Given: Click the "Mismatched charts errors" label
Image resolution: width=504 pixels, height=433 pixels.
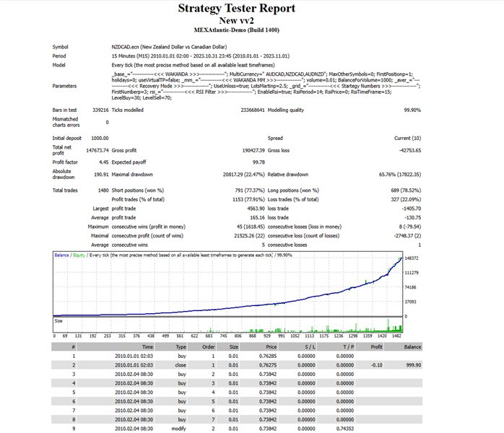Looking at the screenshot, I should point(66,122).
